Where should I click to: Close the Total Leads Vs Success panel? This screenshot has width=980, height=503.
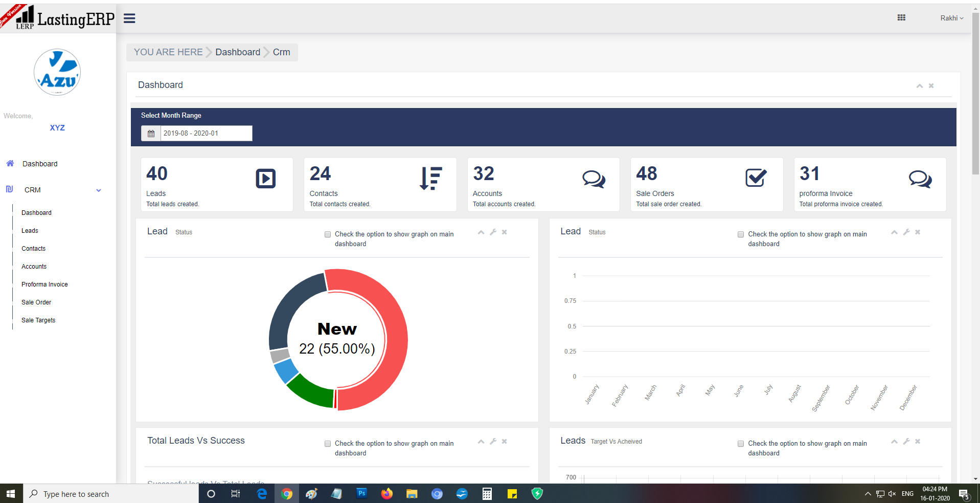[504, 442]
